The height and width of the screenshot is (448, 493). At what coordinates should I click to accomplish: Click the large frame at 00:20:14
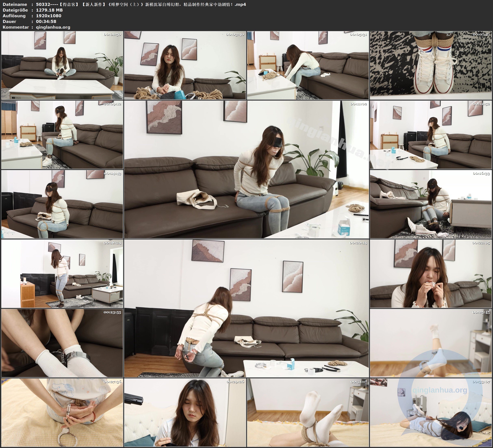pyautogui.click(x=246, y=308)
